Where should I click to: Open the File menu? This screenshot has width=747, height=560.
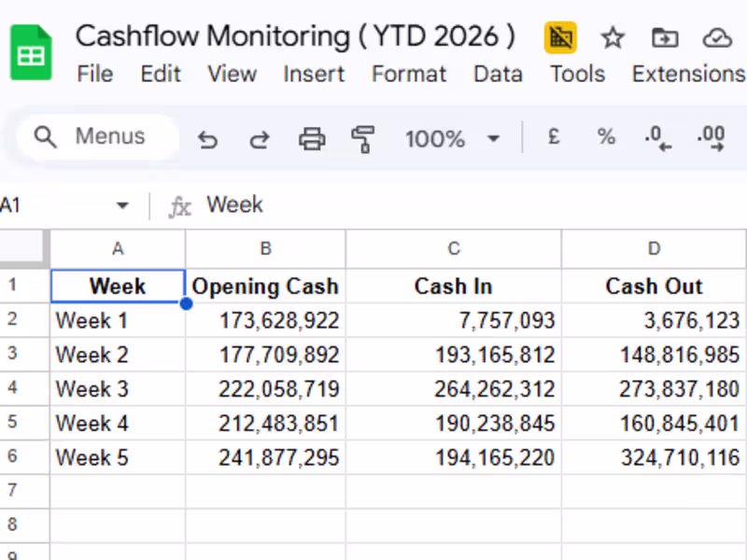[x=95, y=74]
